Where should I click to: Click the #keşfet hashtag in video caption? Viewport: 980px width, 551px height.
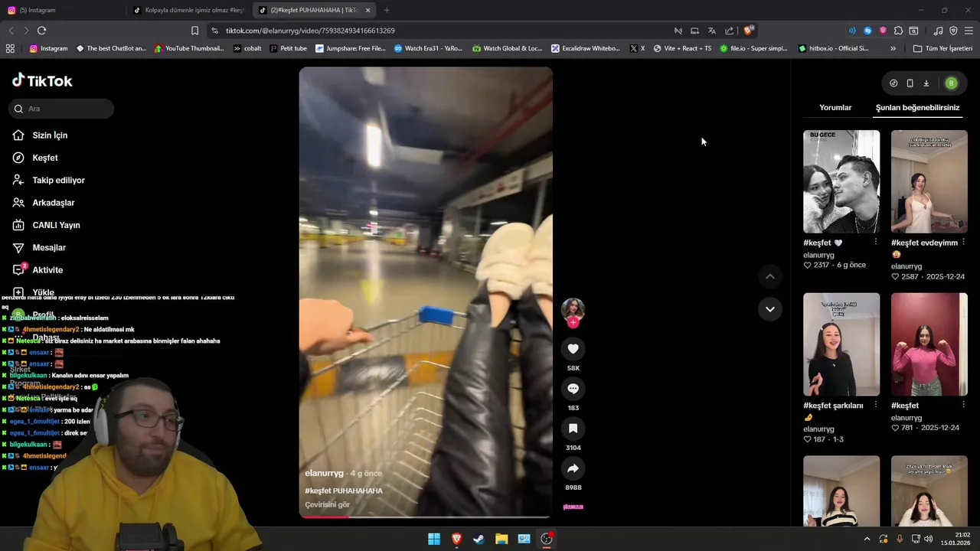pyautogui.click(x=318, y=491)
